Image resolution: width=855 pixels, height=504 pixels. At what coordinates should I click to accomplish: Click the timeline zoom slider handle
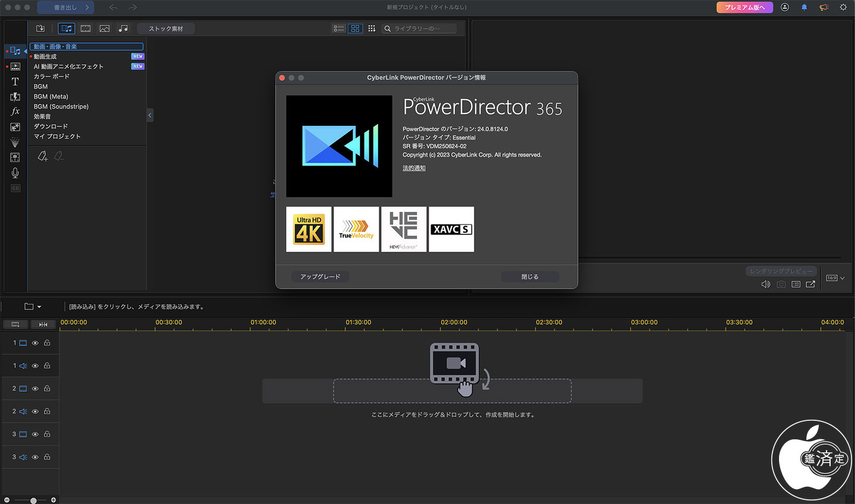34,500
